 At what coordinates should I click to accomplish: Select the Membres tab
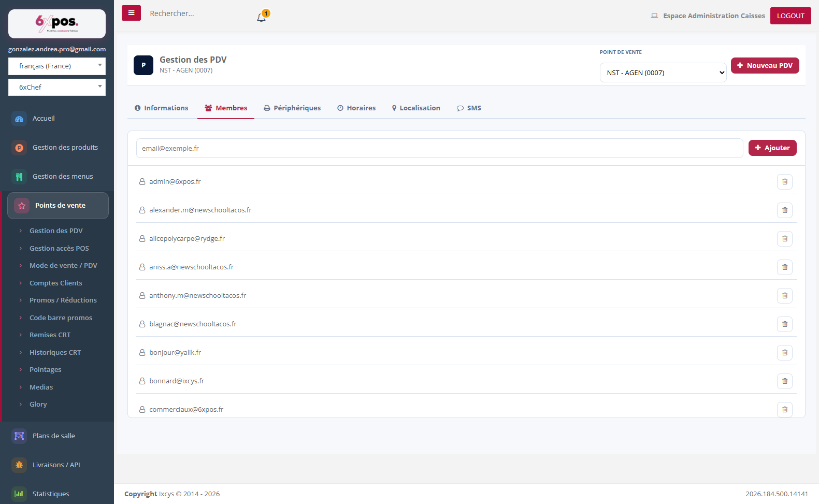(226, 108)
